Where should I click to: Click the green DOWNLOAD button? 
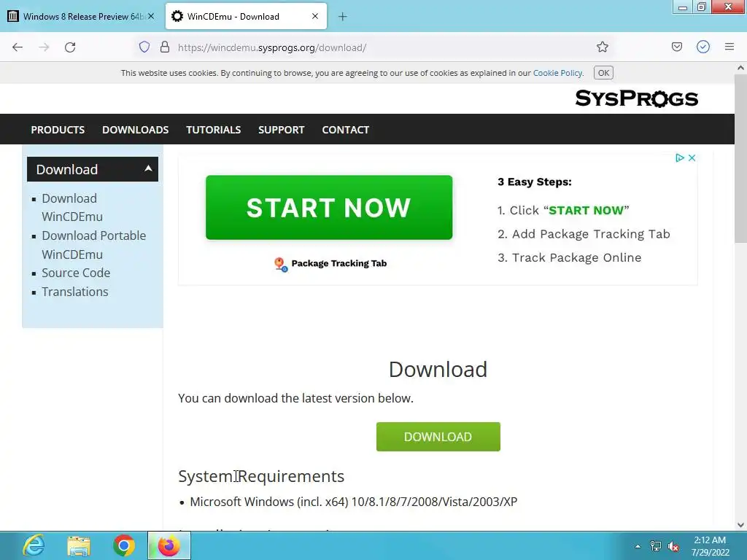point(438,437)
